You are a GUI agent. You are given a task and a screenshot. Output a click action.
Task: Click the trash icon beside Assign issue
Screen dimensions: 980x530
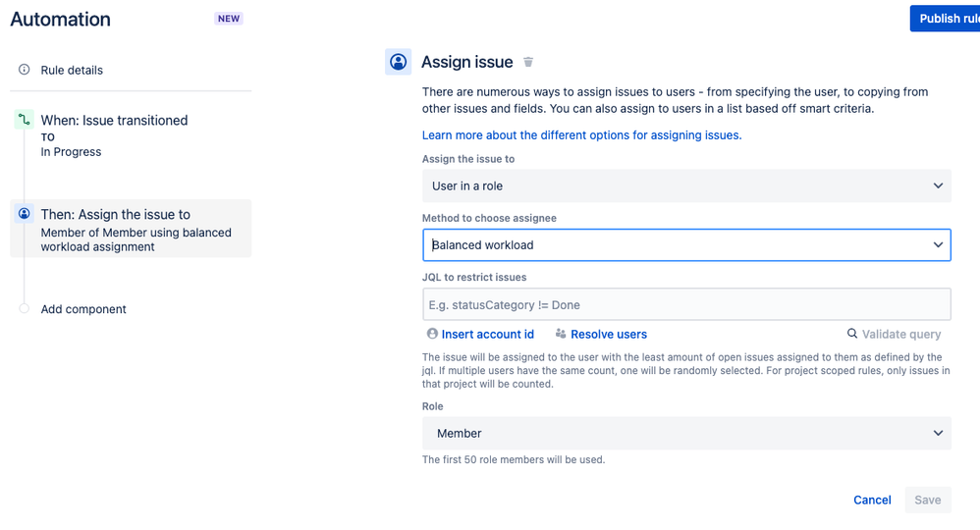(x=528, y=62)
